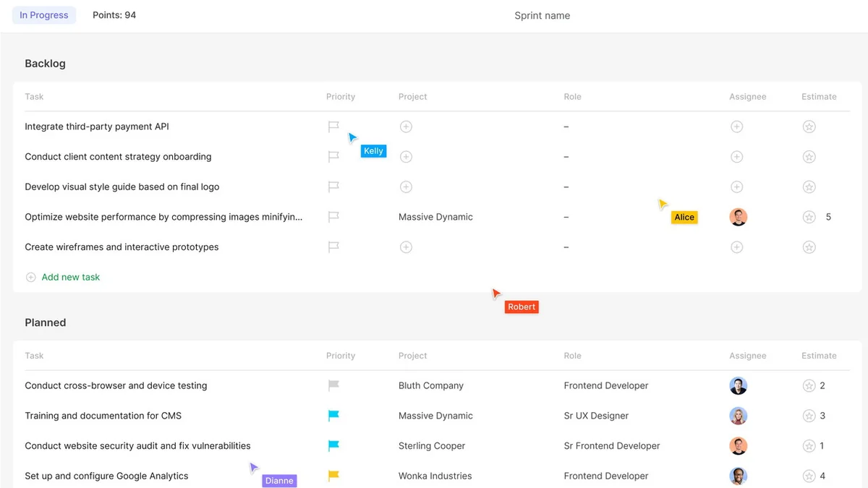Select the task Conduct cross-browser and device testing

116,385
